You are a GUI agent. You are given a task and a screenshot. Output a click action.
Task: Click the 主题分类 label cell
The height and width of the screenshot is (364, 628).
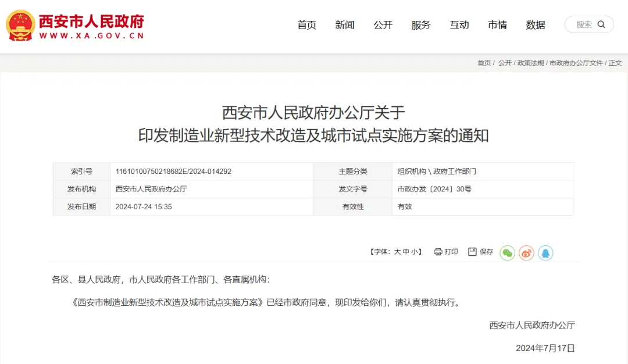click(353, 172)
